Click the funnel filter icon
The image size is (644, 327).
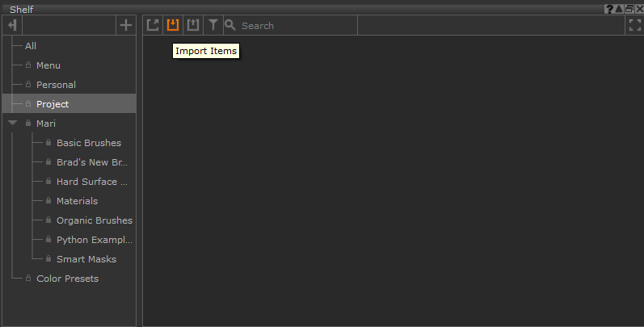[x=213, y=25]
